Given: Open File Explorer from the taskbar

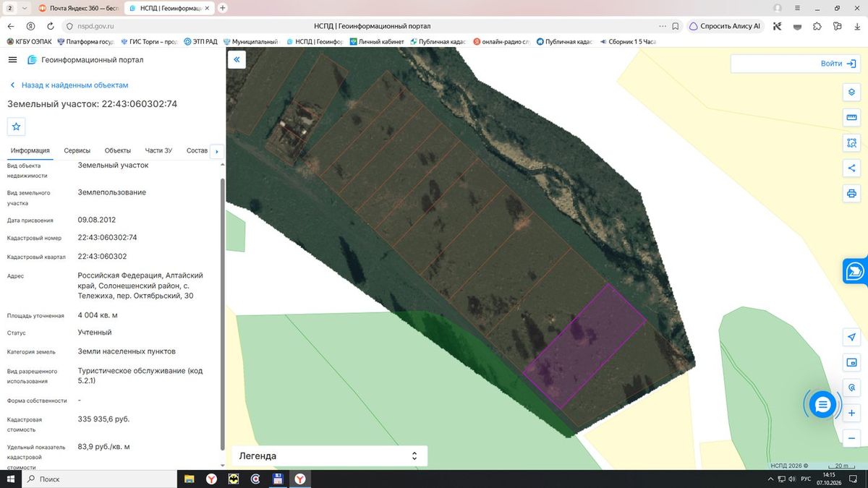Looking at the screenshot, I should (189, 479).
